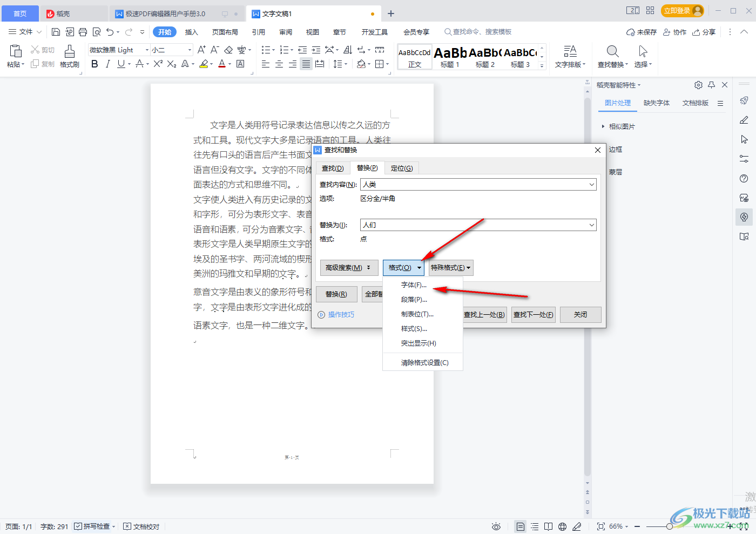Toggle Underline formatting

[121, 64]
